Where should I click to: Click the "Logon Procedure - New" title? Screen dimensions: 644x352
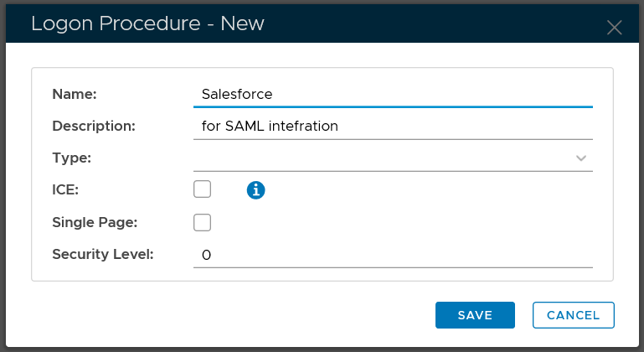click(x=147, y=23)
